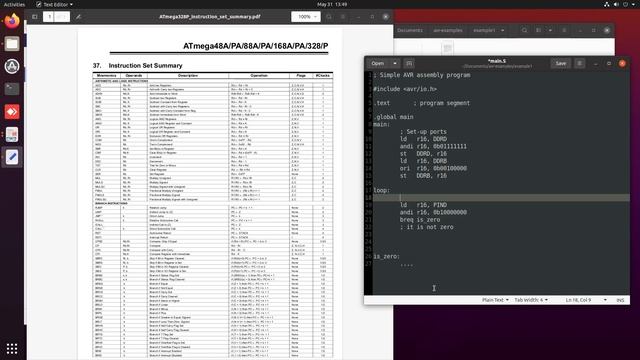Open the Text Editor hamburger menu
The image size is (640, 360).
579,63
